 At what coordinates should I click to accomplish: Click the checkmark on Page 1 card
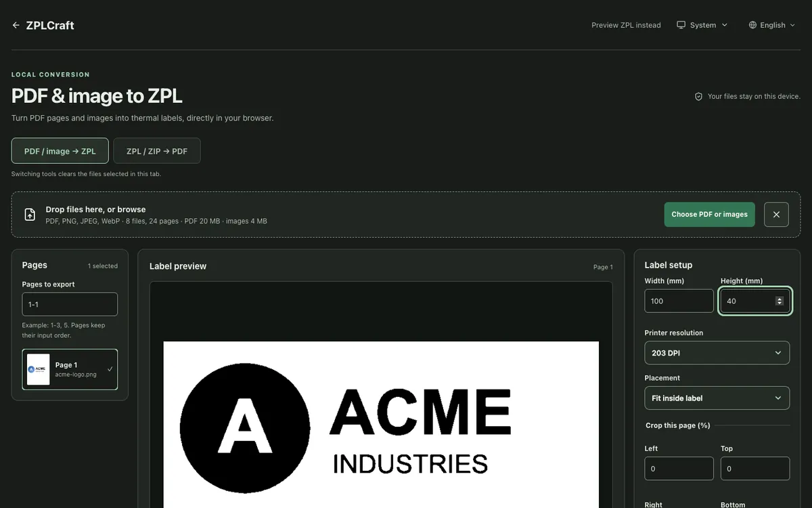(x=110, y=369)
